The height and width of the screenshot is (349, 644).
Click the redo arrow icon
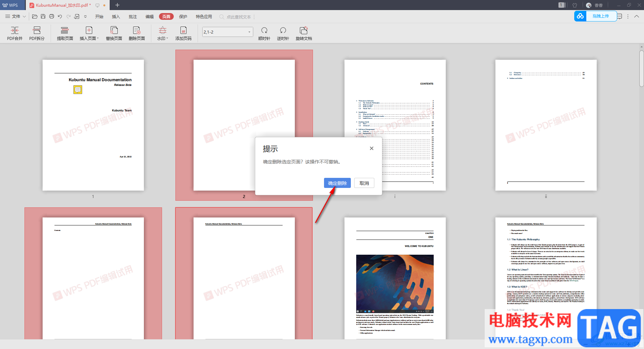(x=68, y=16)
